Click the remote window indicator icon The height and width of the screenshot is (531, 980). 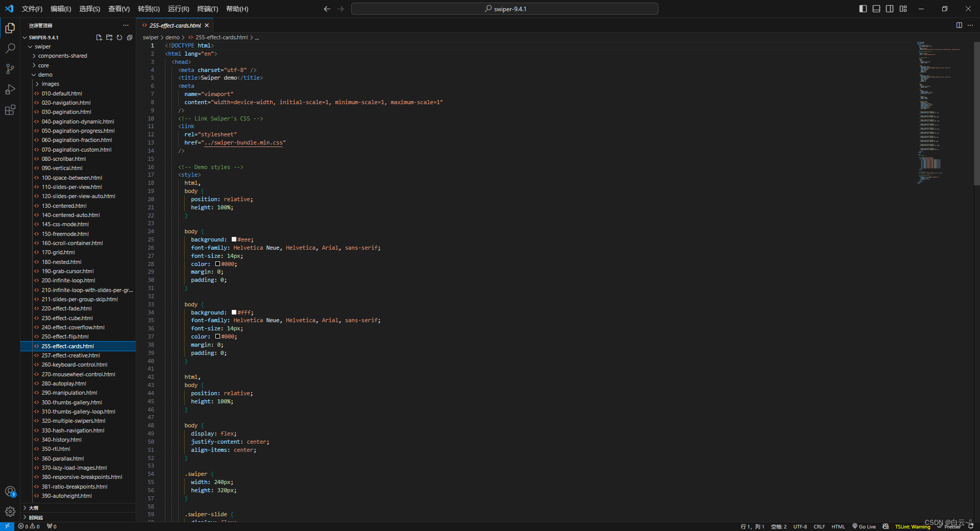coord(7,526)
